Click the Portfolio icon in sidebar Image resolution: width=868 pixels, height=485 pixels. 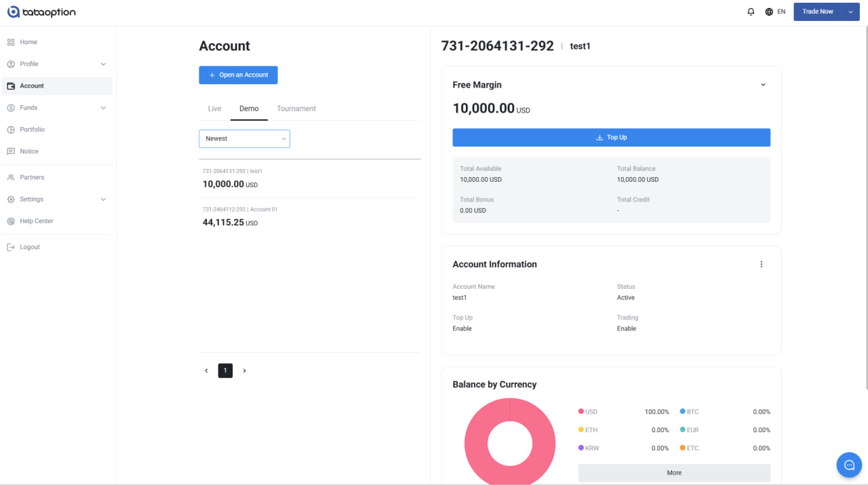click(x=11, y=130)
